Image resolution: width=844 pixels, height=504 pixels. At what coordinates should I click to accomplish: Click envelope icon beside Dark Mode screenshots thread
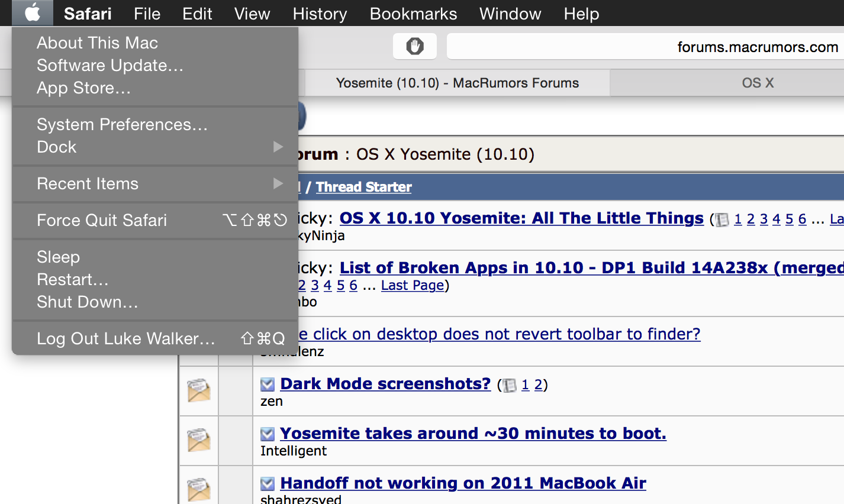[x=199, y=390]
